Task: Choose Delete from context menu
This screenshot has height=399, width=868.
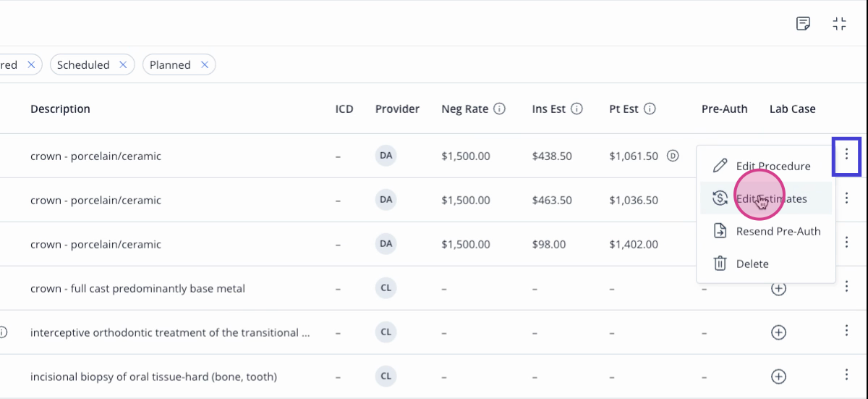Action: [766, 264]
